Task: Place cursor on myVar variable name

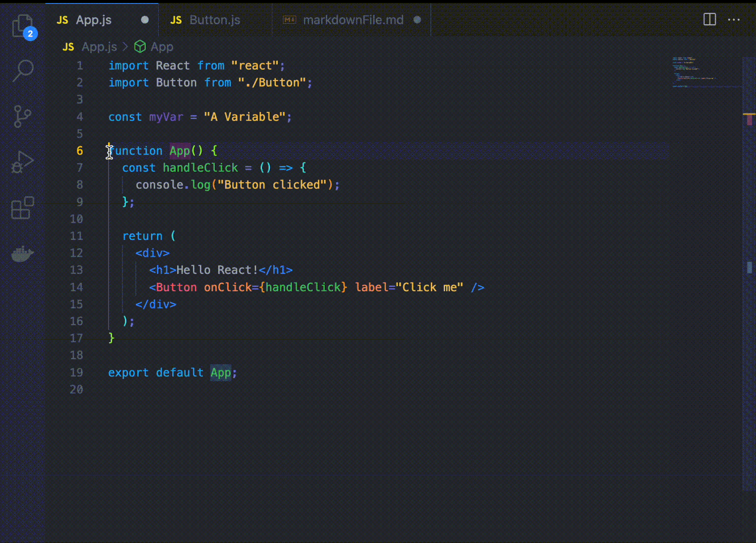Action: click(166, 117)
